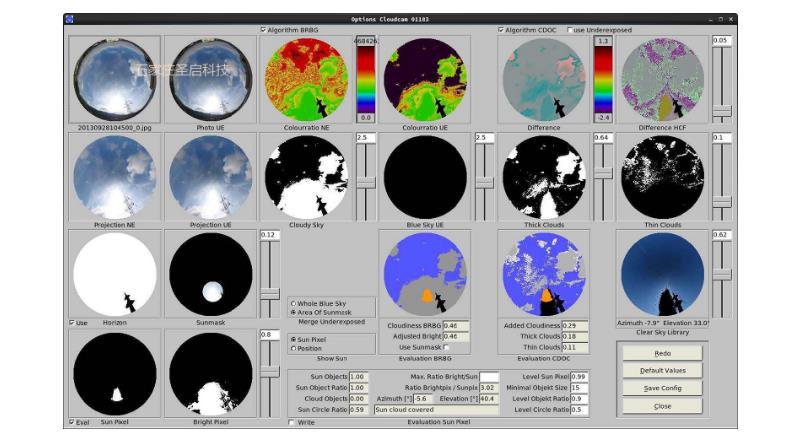The height and width of the screenshot is (442, 800).
Task: Enable the Algorithm BRBG checkbox
Action: point(263,30)
